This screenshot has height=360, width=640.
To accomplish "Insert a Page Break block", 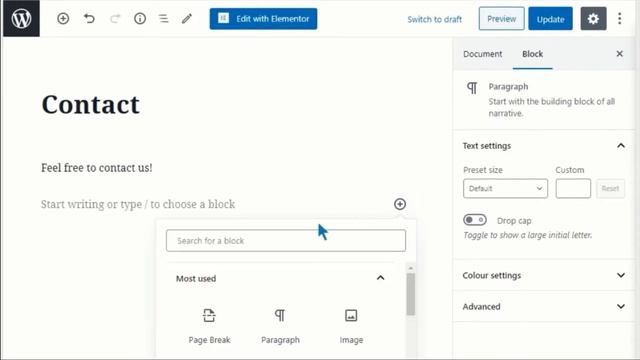I will [x=209, y=326].
